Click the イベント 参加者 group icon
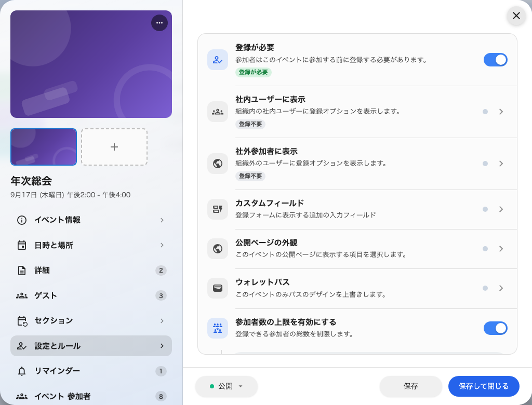The image size is (532, 405). (x=22, y=396)
